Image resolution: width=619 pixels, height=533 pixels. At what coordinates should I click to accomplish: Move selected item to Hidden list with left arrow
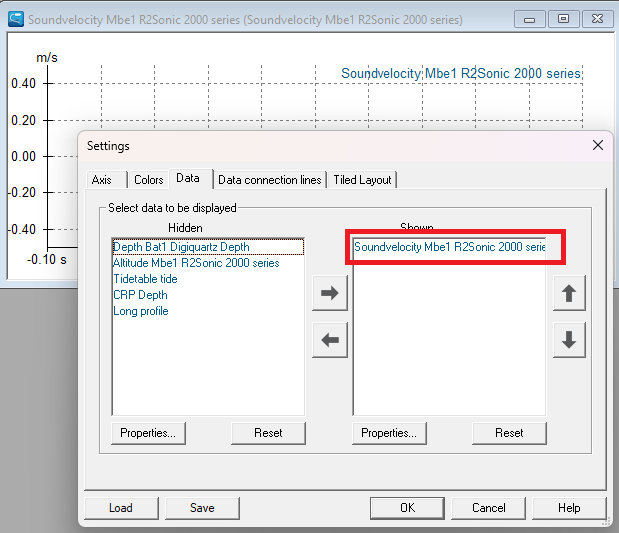click(x=330, y=340)
